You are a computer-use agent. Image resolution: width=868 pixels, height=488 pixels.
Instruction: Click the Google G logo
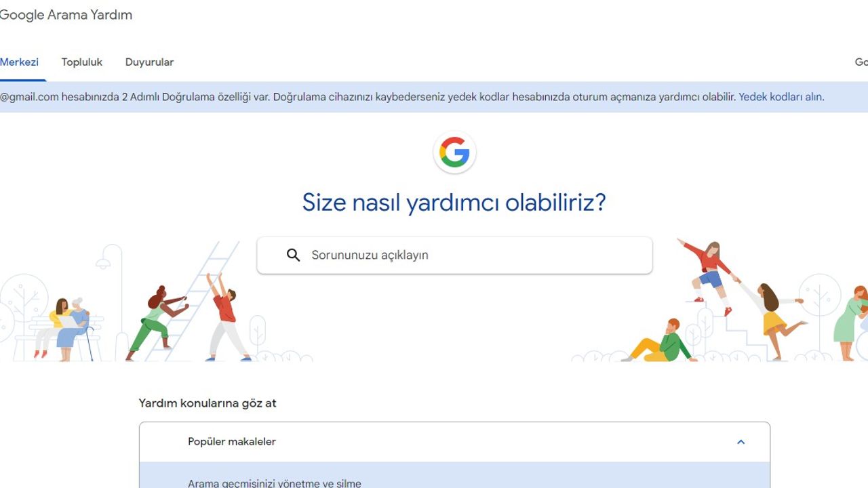[454, 152]
